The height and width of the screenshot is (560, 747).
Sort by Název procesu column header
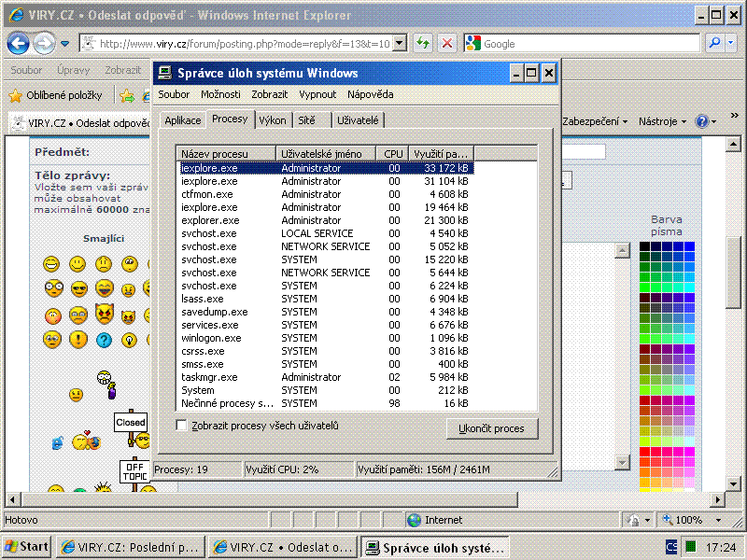pos(226,154)
